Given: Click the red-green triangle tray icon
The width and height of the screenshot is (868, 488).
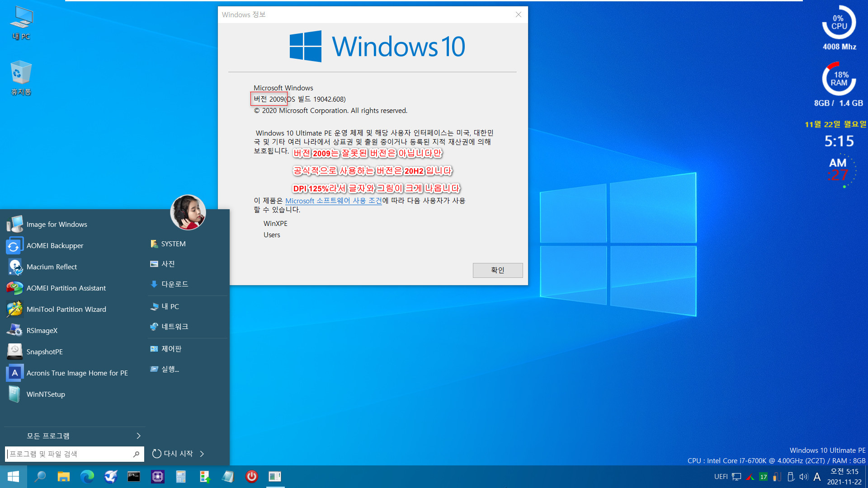Looking at the screenshot, I should 750,477.
